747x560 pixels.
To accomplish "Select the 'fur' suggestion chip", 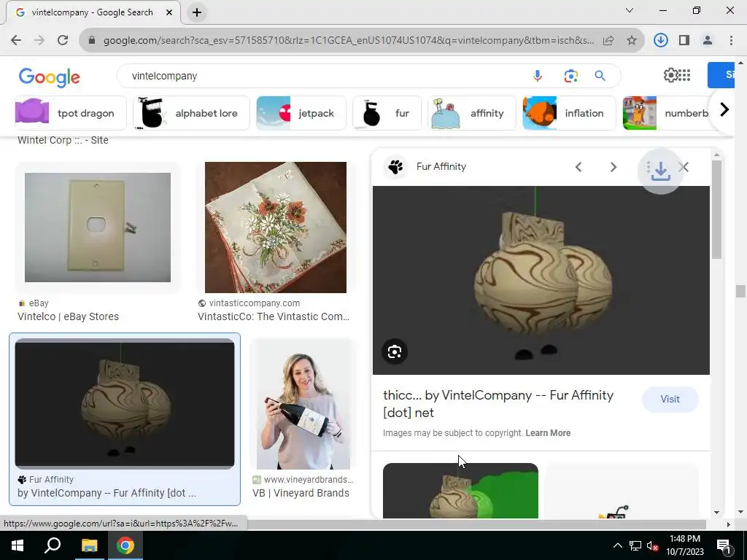I will (x=387, y=113).
